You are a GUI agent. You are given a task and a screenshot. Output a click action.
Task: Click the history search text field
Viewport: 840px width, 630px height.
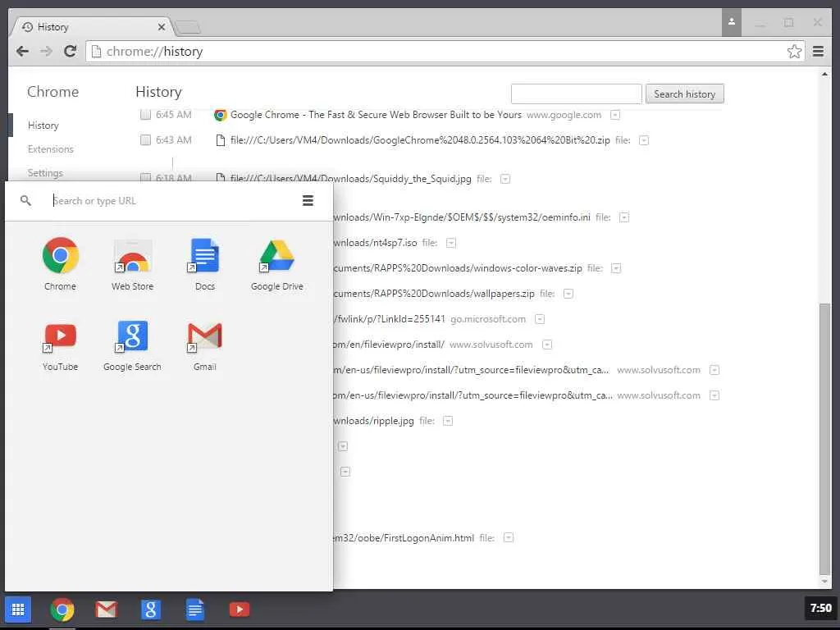click(577, 94)
